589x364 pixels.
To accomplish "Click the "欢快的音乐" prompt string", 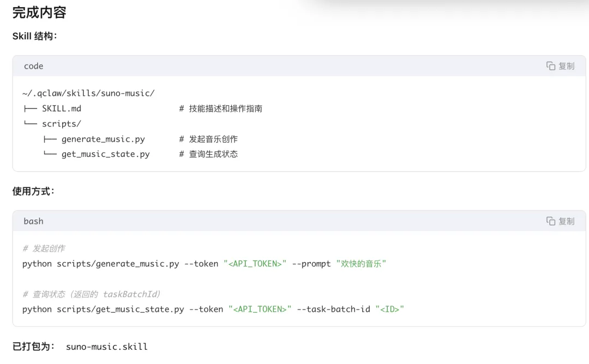I will (x=361, y=264).
